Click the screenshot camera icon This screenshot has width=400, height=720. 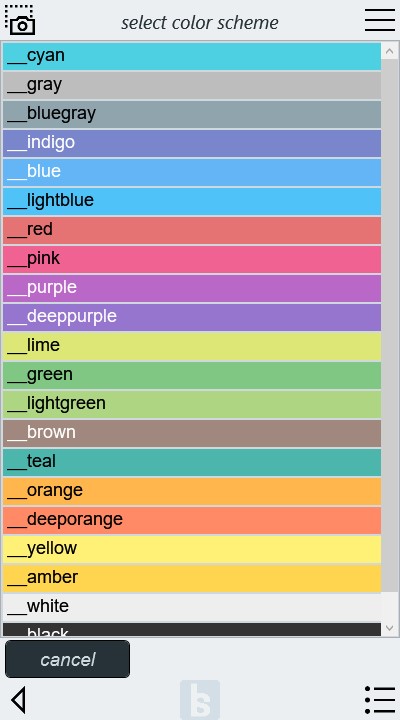tap(20, 20)
